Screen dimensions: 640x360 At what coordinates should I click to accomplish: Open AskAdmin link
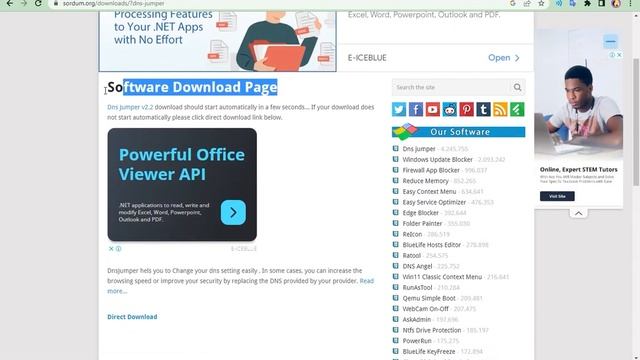pos(417,319)
